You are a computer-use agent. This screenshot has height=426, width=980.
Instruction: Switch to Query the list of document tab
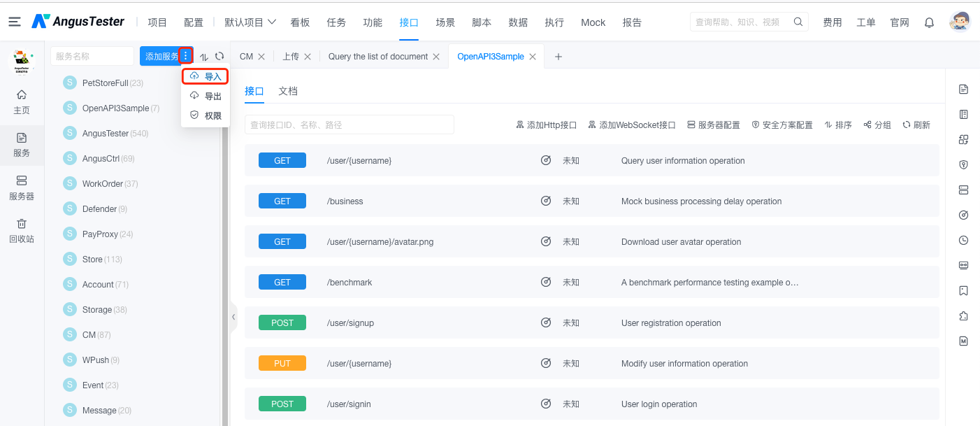pos(378,57)
